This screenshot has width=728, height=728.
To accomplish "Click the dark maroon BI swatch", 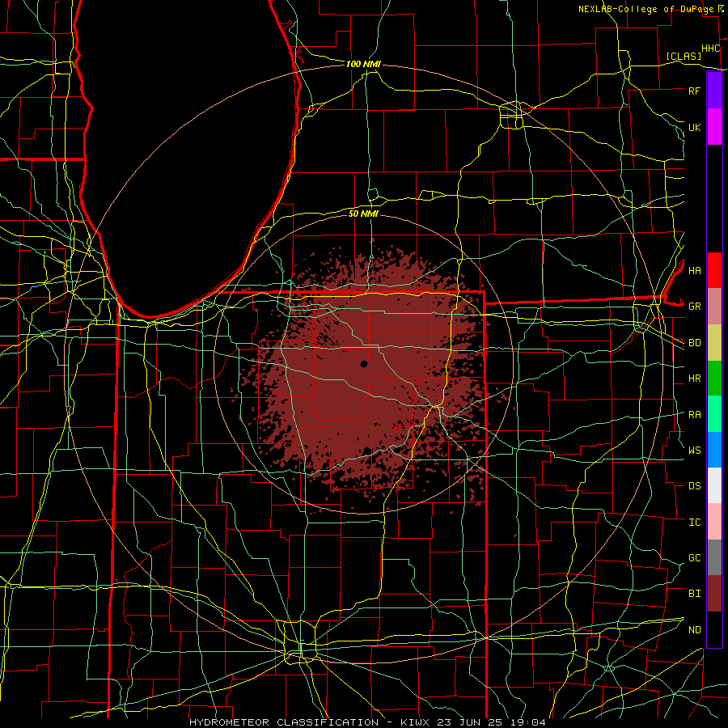I will [714, 594].
